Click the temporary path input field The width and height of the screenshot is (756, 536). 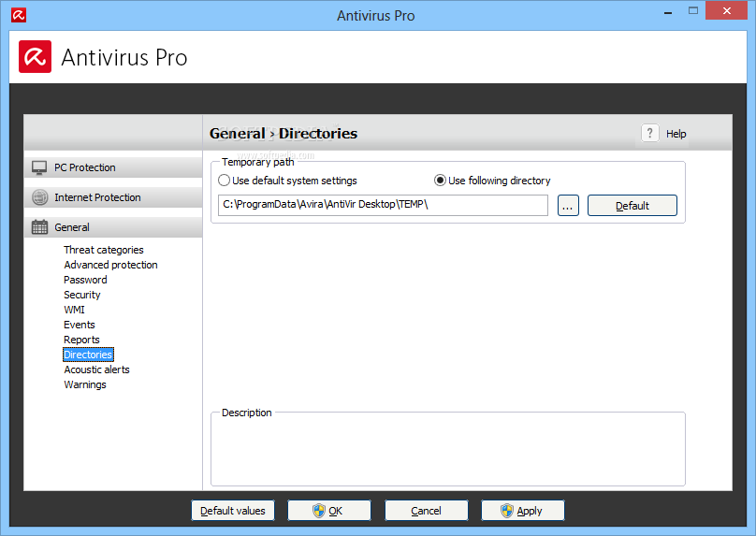point(383,206)
